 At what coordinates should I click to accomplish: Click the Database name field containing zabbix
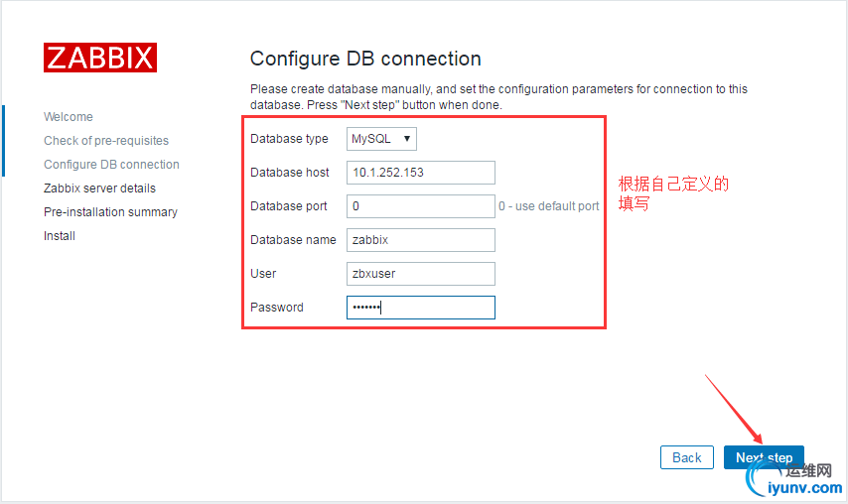(x=421, y=240)
